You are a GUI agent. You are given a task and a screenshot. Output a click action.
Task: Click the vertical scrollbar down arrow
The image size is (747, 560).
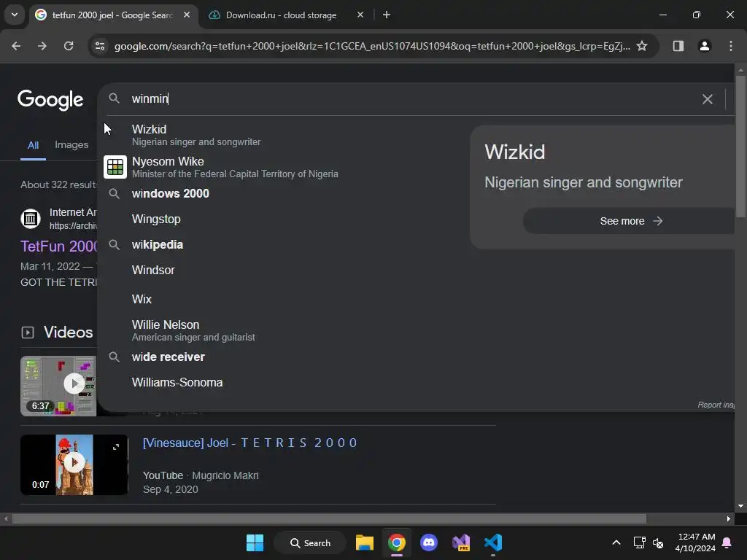[740, 506]
